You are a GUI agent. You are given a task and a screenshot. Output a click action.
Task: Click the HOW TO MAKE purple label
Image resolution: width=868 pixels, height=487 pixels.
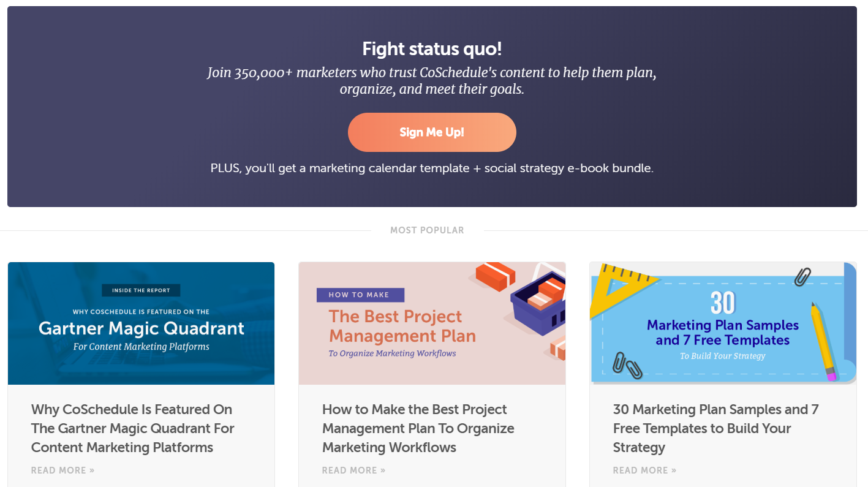[360, 295]
